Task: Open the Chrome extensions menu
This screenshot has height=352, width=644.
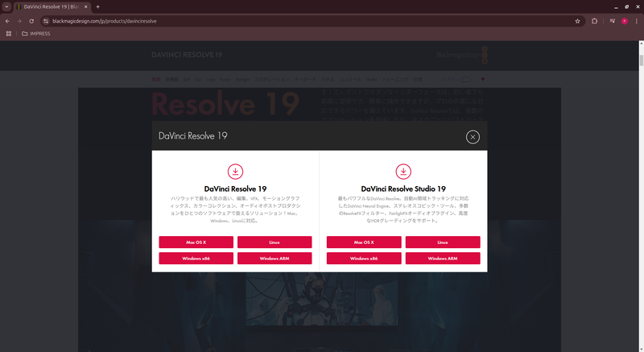Action: pyautogui.click(x=594, y=21)
